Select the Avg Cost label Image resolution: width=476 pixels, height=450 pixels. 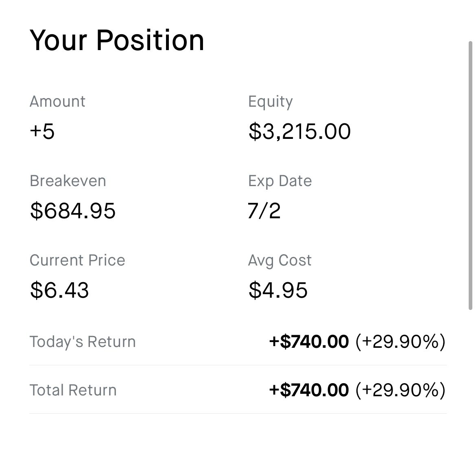pyautogui.click(x=279, y=261)
